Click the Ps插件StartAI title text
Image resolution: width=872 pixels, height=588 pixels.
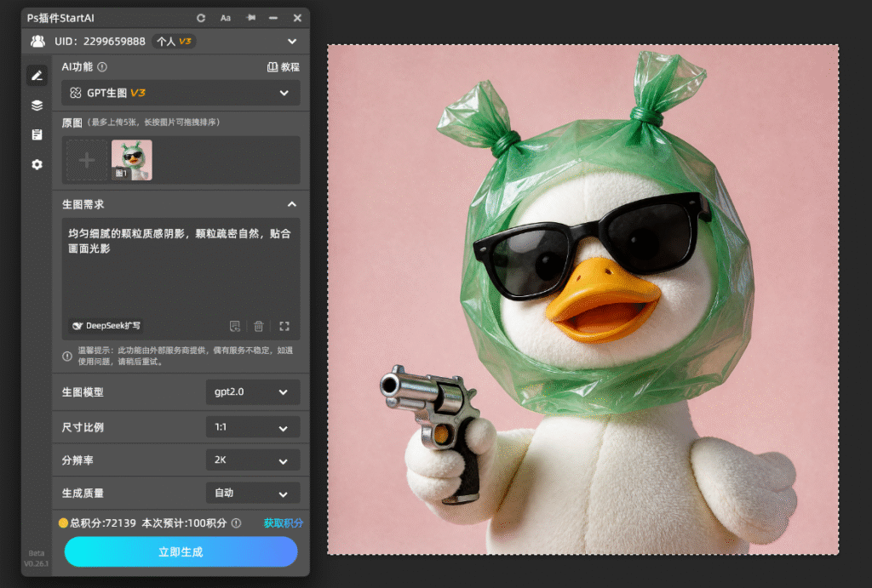(x=60, y=18)
